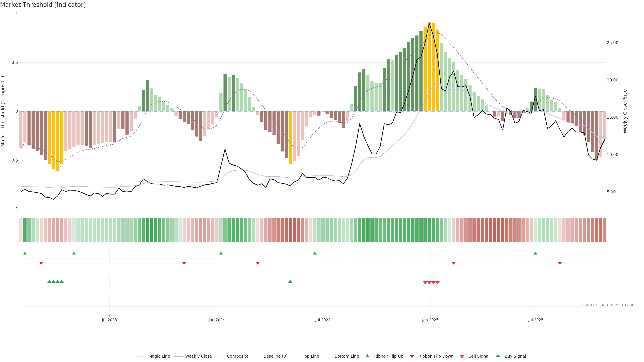The width and height of the screenshot is (644, 362).
Task: Click the Jul 2023 x-axis label
Action: 109,320
